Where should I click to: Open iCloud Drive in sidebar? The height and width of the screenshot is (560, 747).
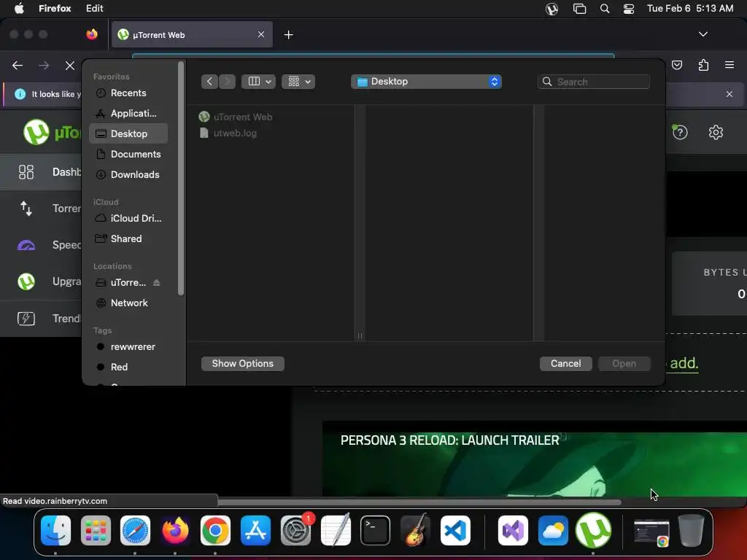[128, 218]
